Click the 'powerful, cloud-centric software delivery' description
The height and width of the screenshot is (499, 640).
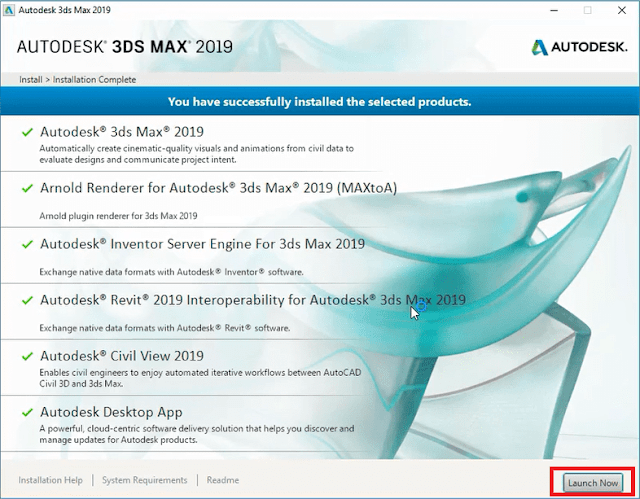[197, 434]
